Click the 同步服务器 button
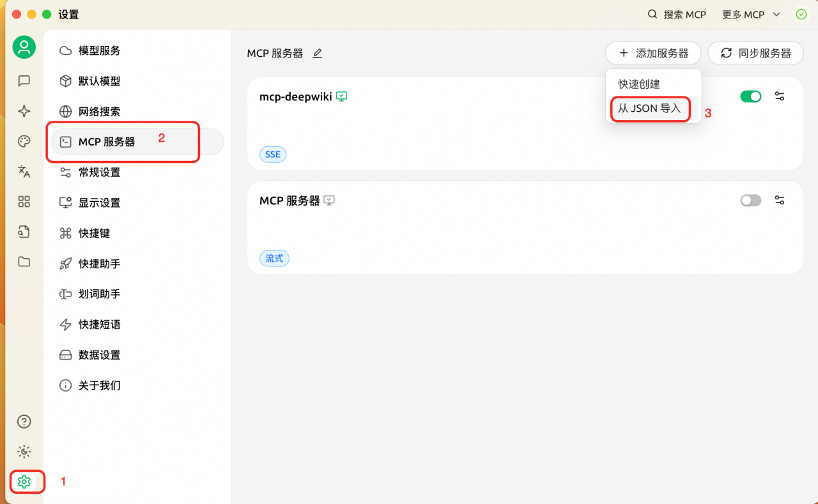Image resolution: width=818 pixels, height=504 pixels. [755, 54]
